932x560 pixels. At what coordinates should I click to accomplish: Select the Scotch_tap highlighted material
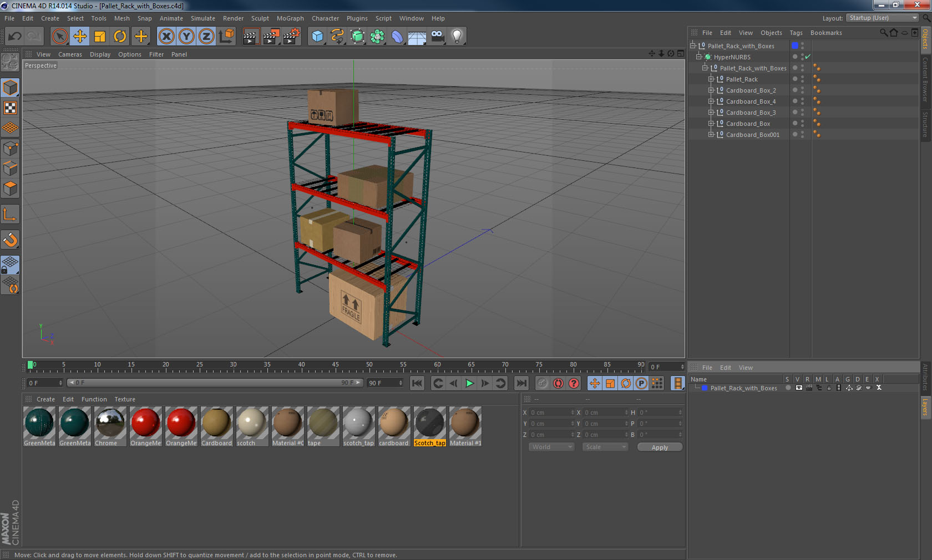tap(430, 426)
